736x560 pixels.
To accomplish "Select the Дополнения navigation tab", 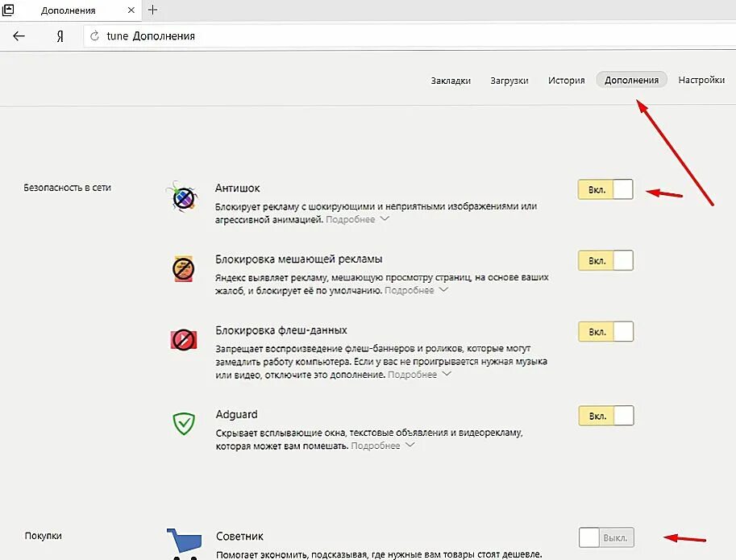I will point(631,80).
